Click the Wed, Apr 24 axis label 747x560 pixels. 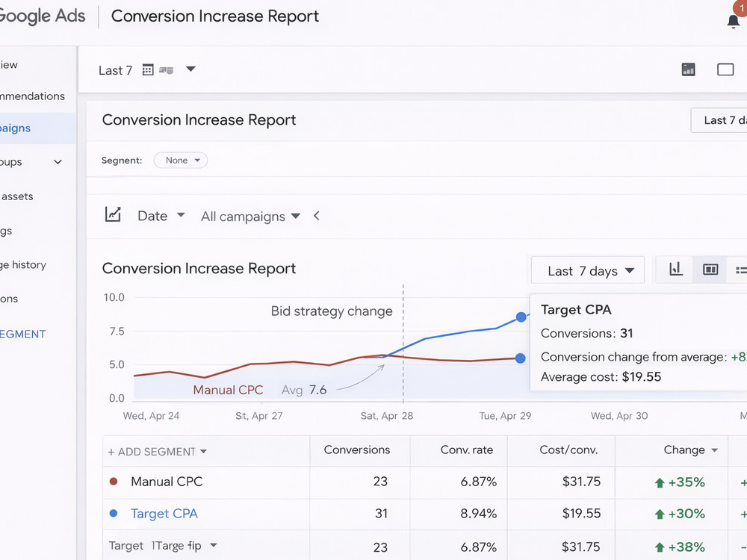[151, 416]
